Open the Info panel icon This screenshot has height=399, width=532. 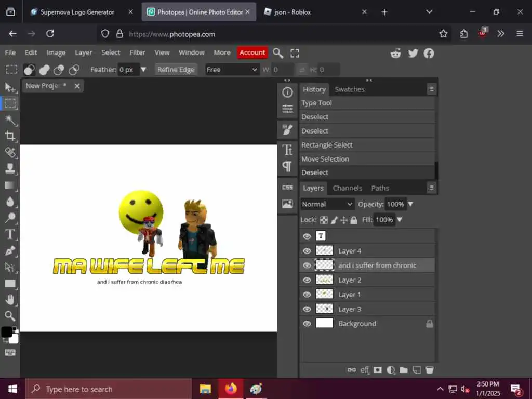pyautogui.click(x=287, y=92)
